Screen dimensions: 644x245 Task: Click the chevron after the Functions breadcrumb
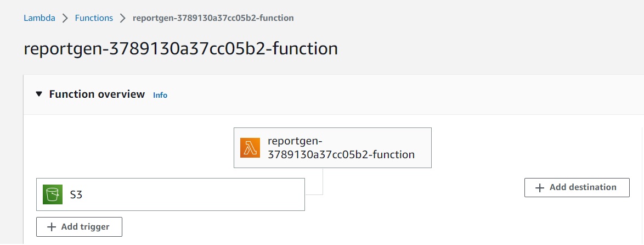tap(123, 18)
